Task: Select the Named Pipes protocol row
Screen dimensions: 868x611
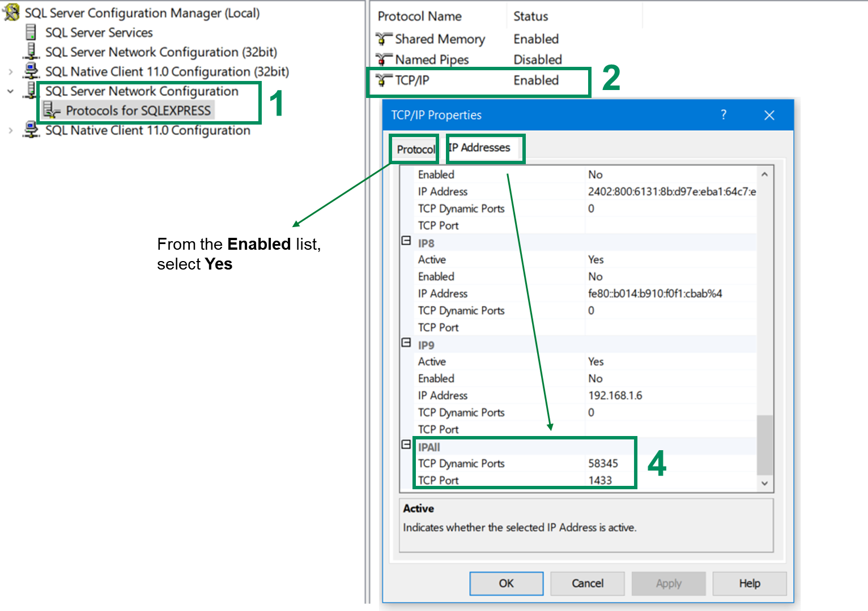Action: [x=469, y=59]
